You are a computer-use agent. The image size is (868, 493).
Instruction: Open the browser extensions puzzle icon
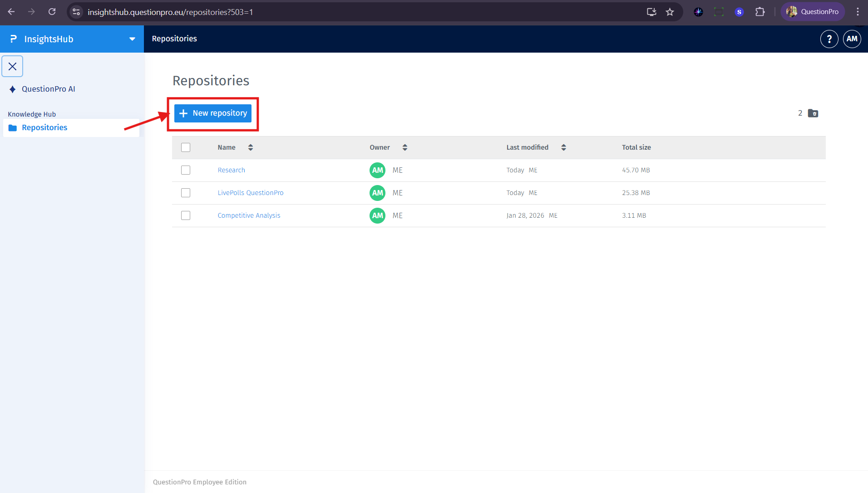(x=759, y=12)
